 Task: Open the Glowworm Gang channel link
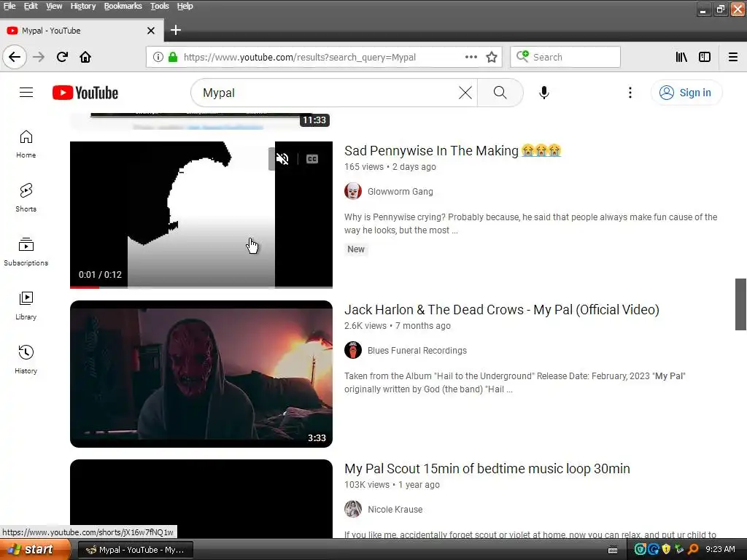(400, 192)
